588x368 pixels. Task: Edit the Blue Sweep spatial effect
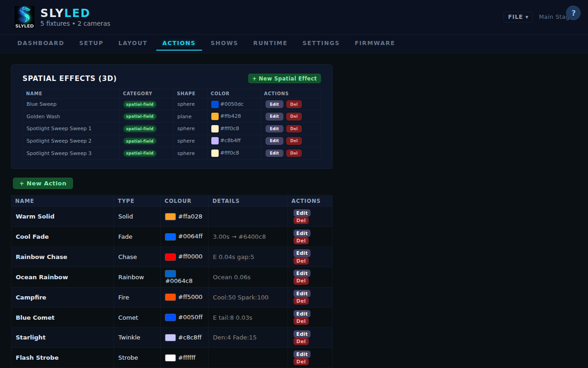274,104
